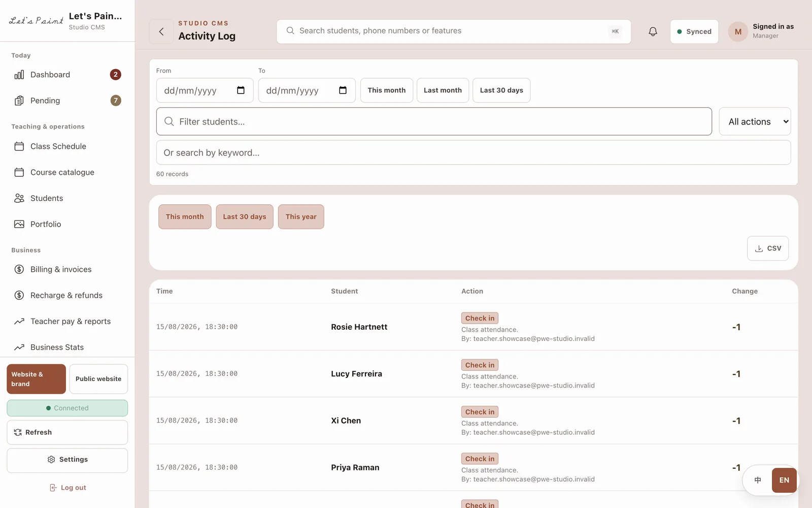Click the Course catalogue calendar icon
The width and height of the screenshot is (812, 508).
point(19,172)
